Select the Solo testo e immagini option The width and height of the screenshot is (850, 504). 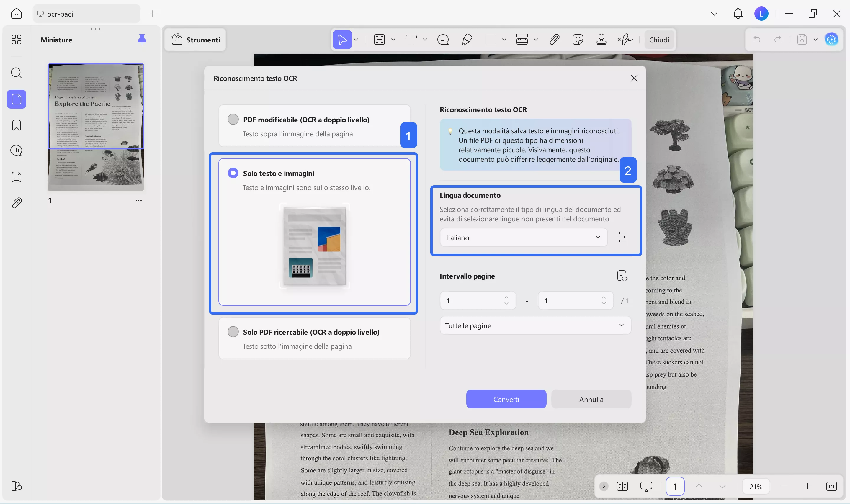233,173
